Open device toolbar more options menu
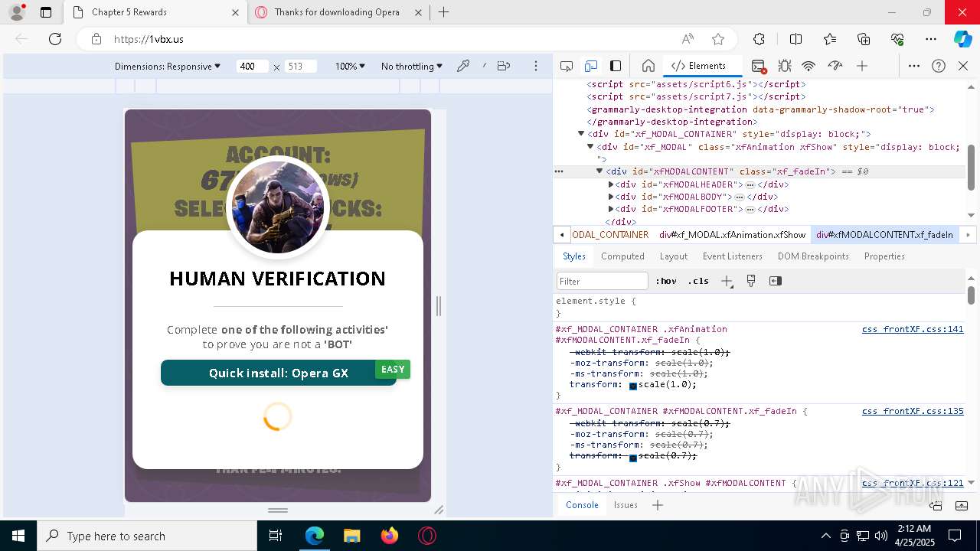Viewport: 980px width, 551px height. (x=536, y=66)
